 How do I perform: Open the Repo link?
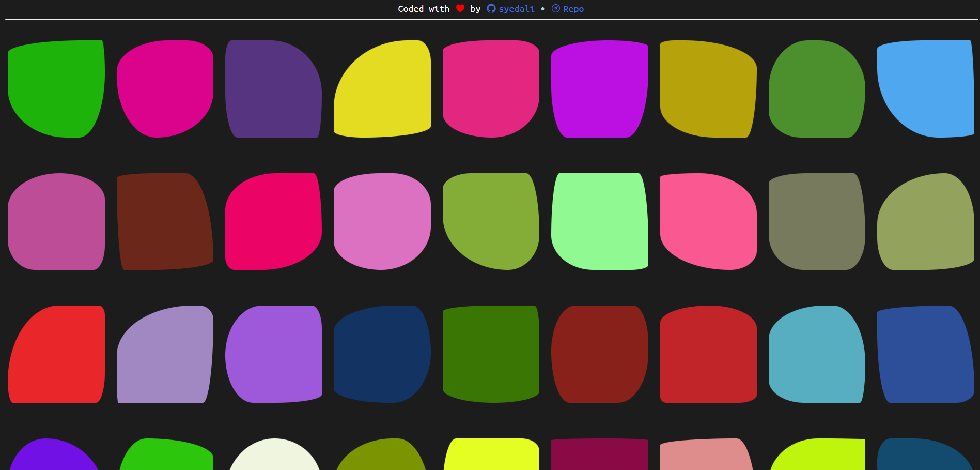tap(573, 8)
